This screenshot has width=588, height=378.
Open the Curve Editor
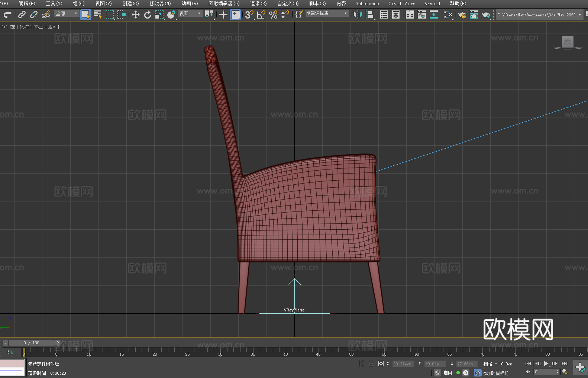pos(422,14)
